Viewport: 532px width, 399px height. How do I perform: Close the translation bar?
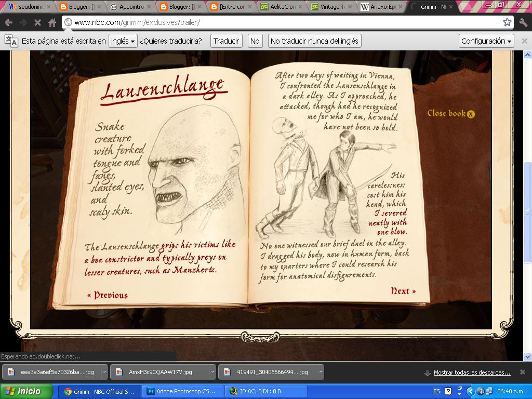[524, 41]
